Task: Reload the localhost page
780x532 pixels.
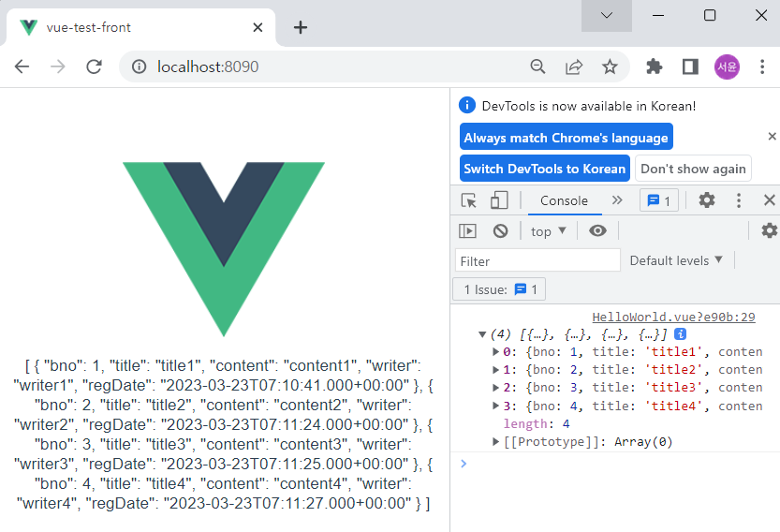Action: coord(94,66)
